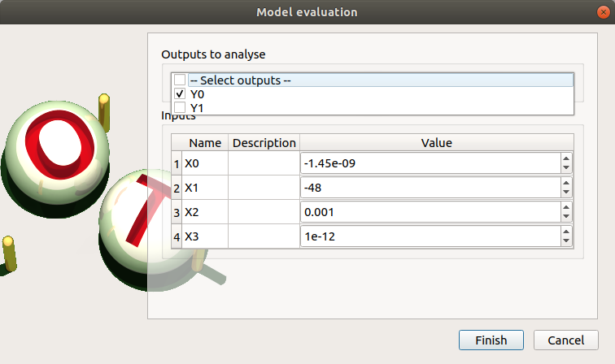Increment X1 value using up arrow
The width and height of the screenshot is (615, 364).
(x=566, y=184)
